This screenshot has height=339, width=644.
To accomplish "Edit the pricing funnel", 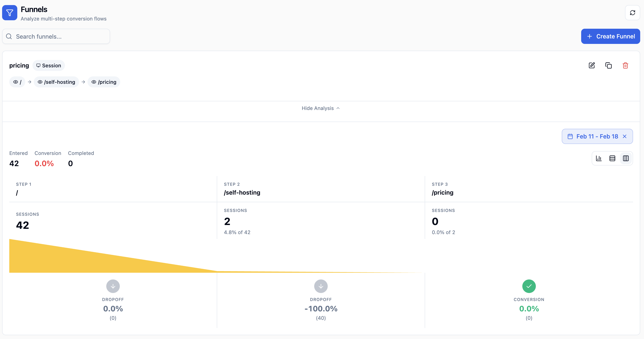I will [592, 66].
